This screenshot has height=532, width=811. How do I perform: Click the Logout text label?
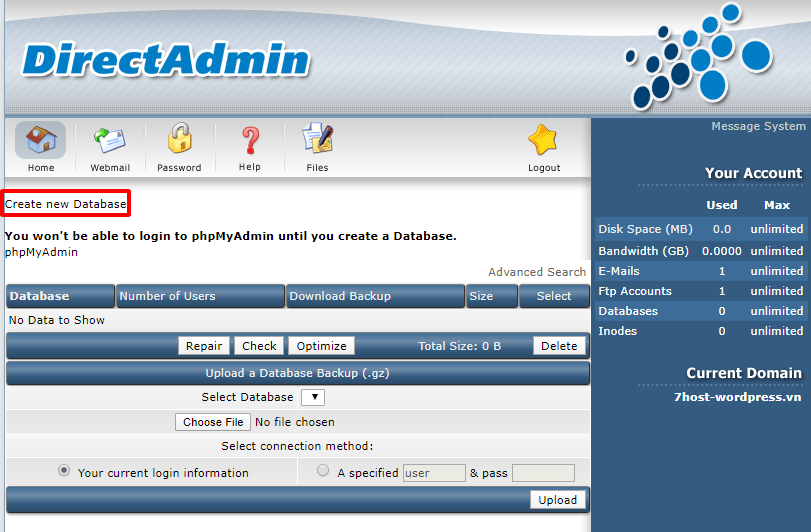tap(544, 168)
